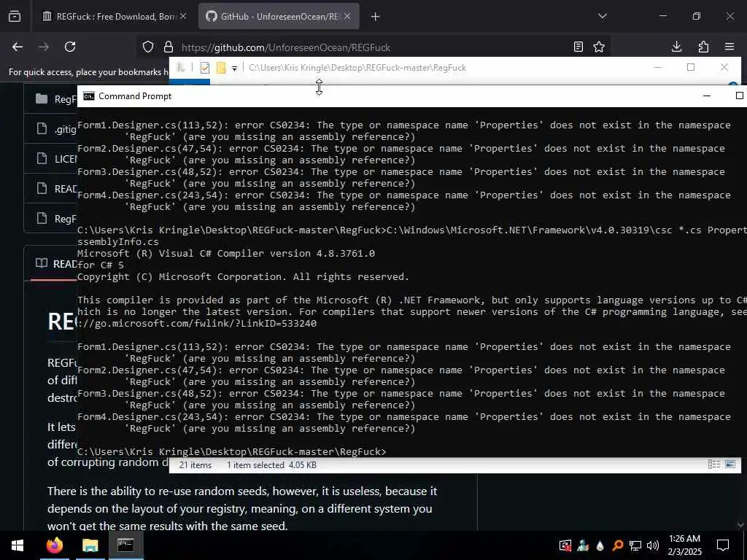This screenshot has height=560, width=747.
Task: Bookmark this page with the star icon
Action: pos(599,47)
